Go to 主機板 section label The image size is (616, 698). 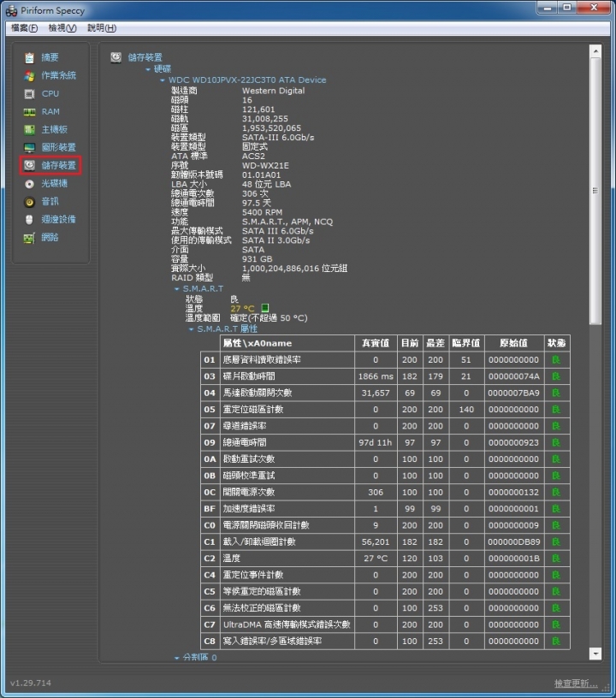[x=54, y=129]
